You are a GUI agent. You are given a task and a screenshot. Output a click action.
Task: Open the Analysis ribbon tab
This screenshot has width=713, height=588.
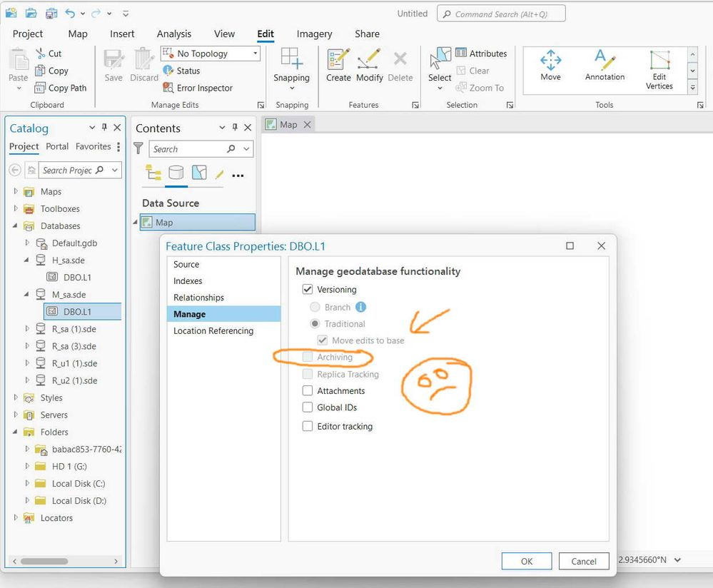(173, 34)
